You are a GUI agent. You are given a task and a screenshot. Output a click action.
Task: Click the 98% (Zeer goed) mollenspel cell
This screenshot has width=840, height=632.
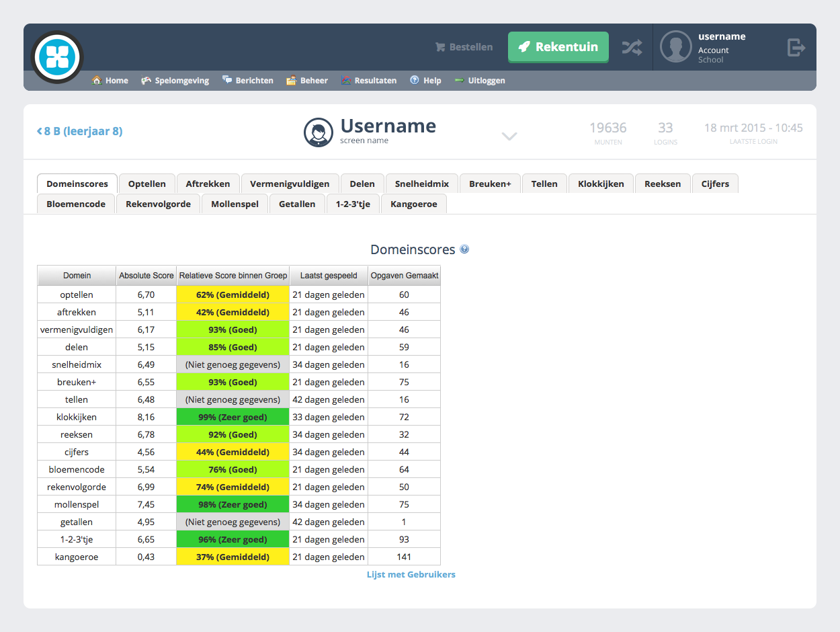pyautogui.click(x=233, y=504)
